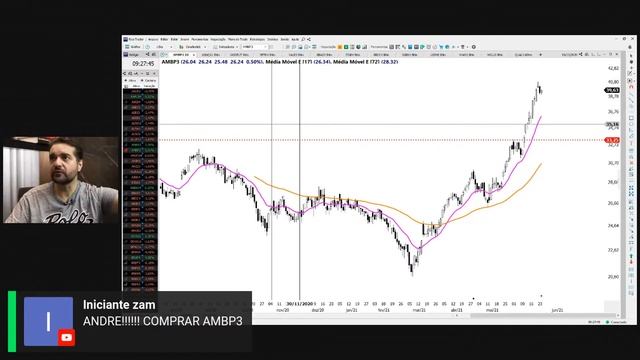
Task: Select the AMBP3 chart tab
Action: pos(181,55)
